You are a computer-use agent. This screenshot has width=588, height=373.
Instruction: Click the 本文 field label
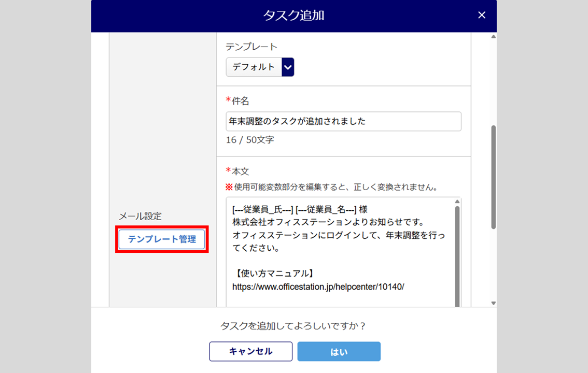pyautogui.click(x=240, y=171)
